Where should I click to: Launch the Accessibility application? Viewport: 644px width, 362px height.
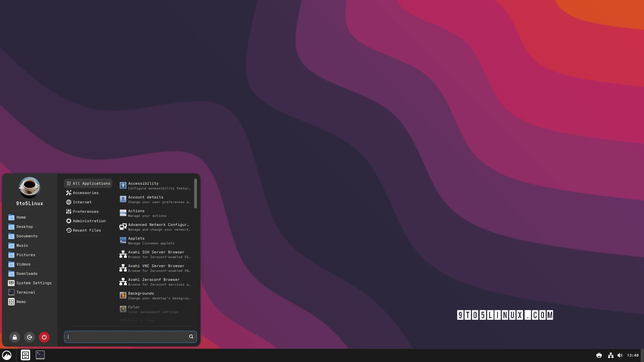tap(148, 185)
